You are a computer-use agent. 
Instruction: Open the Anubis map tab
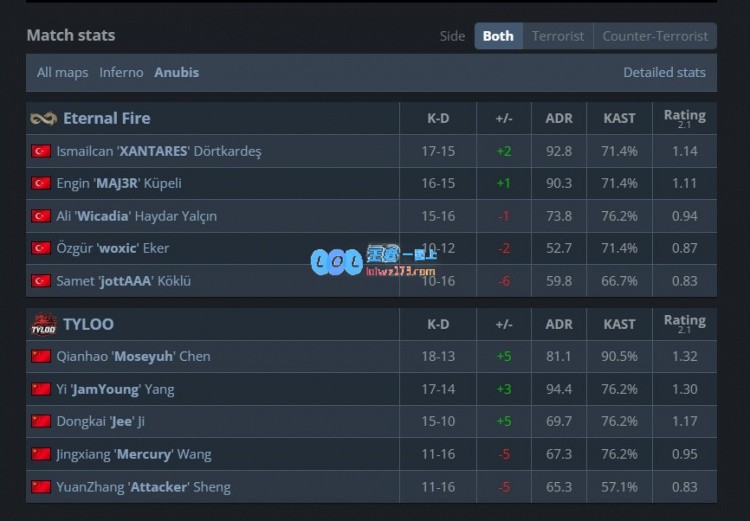(176, 72)
